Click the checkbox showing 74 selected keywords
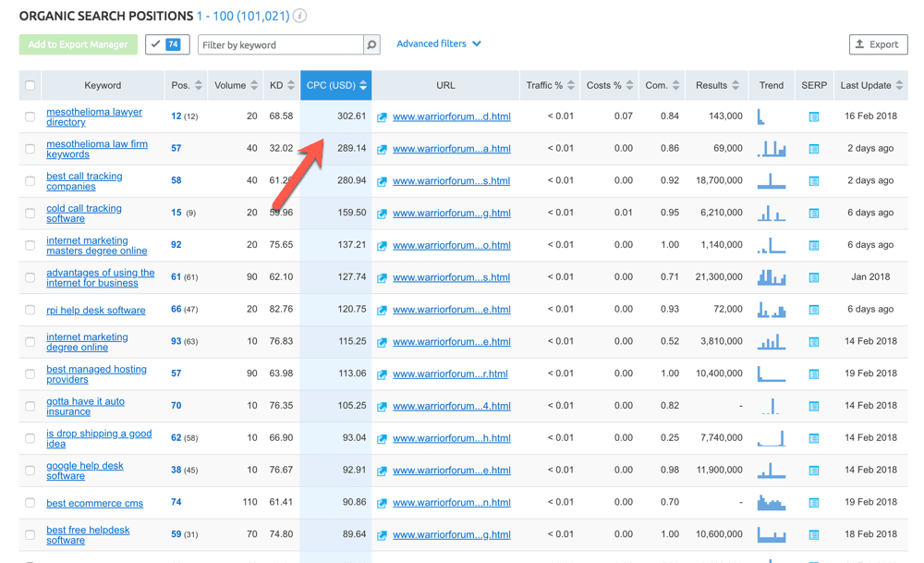The width and height of the screenshot is (924, 563). coord(166,43)
